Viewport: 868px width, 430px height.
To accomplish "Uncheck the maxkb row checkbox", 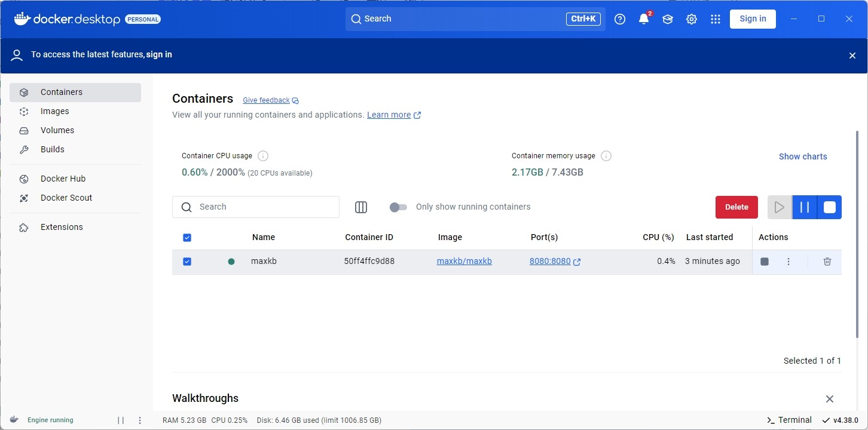I will coord(187,262).
